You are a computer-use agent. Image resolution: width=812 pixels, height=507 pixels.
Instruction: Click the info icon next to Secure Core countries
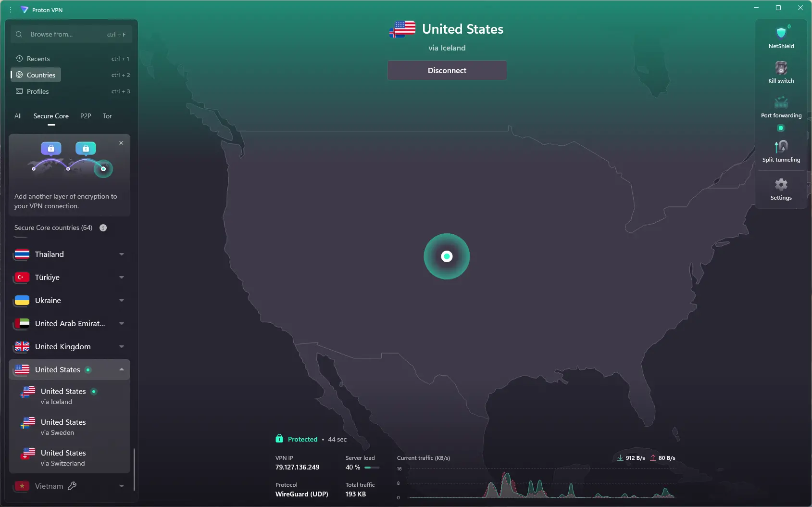(x=103, y=228)
